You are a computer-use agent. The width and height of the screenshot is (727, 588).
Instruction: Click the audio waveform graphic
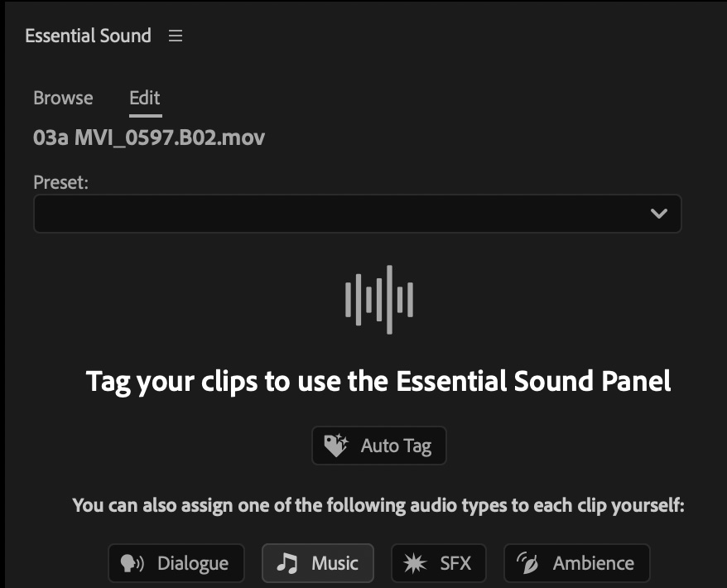click(x=379, y=299)
